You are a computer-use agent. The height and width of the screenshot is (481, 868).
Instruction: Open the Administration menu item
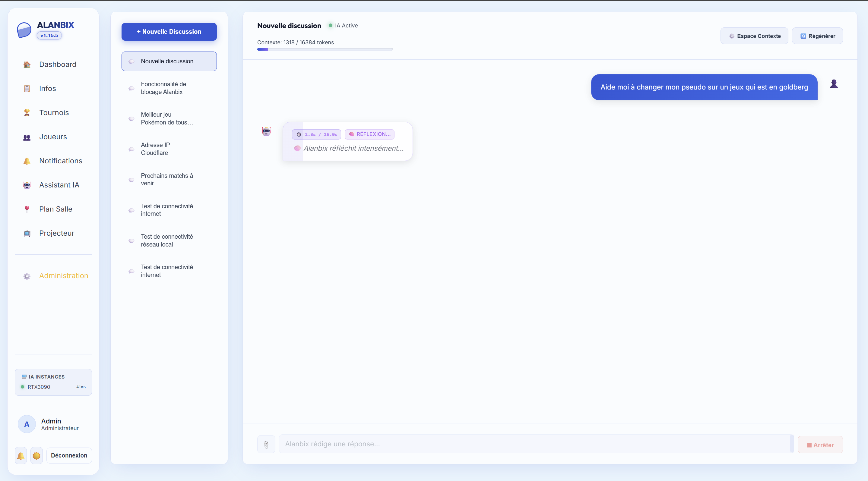53,276
